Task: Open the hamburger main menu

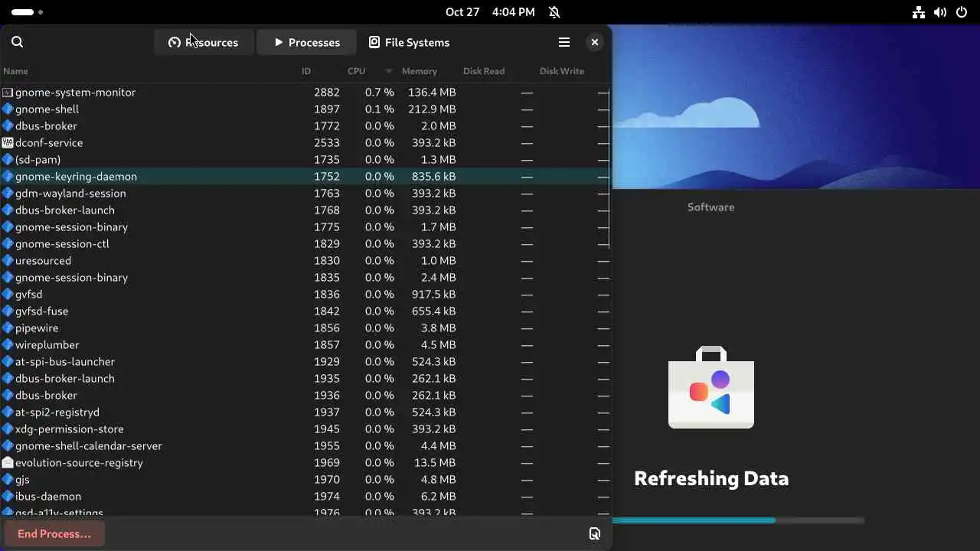Action: [564, 42]
